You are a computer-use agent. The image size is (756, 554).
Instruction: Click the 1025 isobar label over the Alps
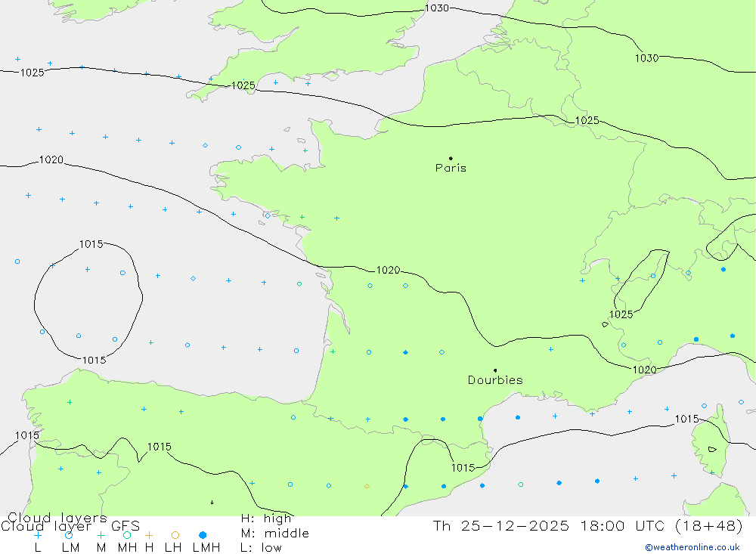click(621, 314)
